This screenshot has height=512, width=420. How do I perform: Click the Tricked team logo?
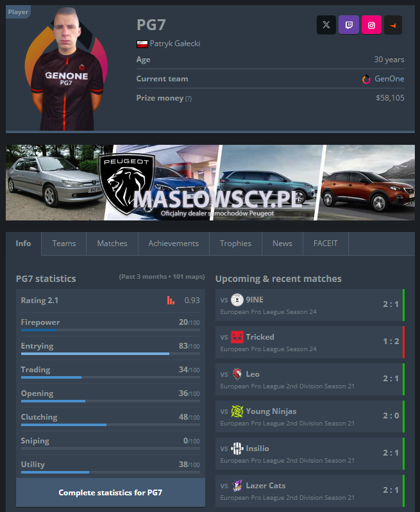pyautogui.click(x=237, y=337)
